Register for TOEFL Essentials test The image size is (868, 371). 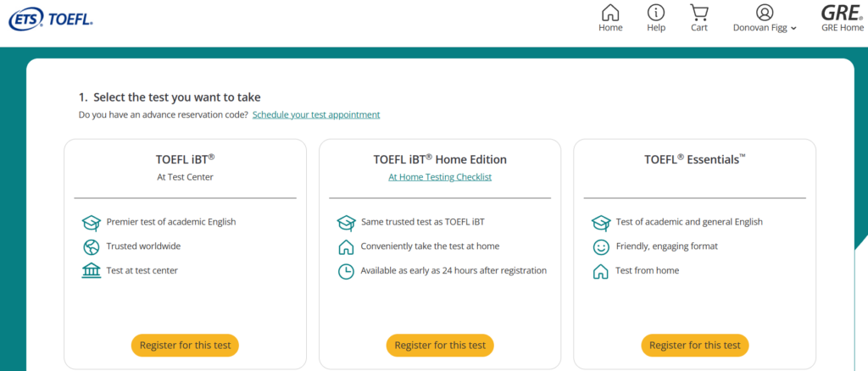[x=695, y=345]
